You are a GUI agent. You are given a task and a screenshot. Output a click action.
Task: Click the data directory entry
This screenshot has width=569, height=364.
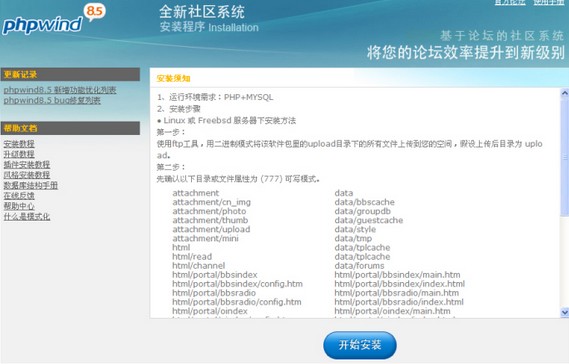[x=344, y=193]
